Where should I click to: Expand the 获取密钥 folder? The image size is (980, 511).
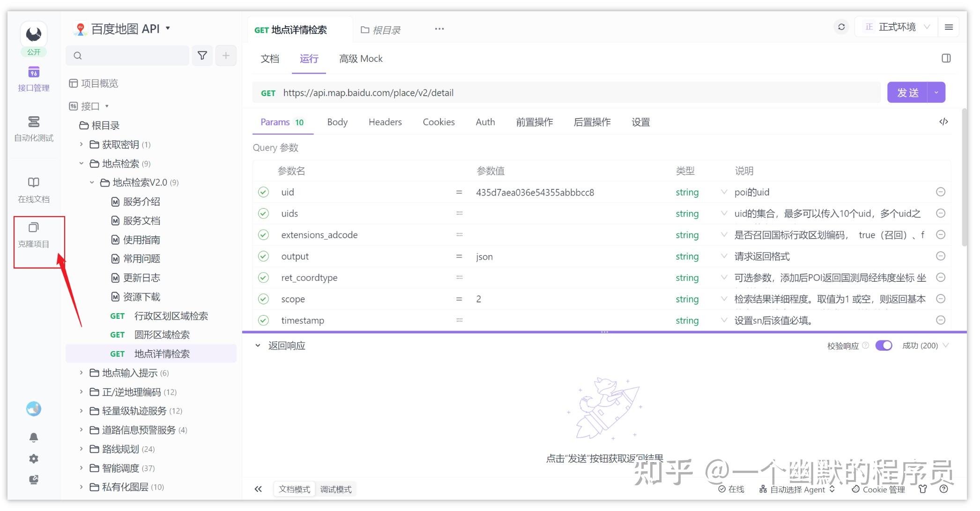(81, 144)
